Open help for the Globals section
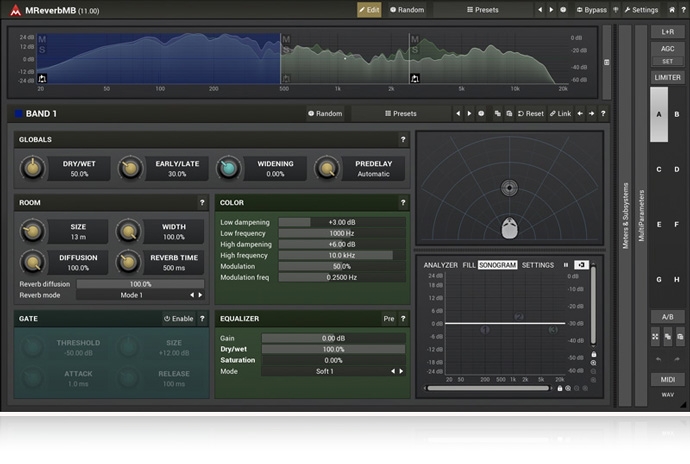690x464 pixels. pyautogui.click(x=403, y=140)
